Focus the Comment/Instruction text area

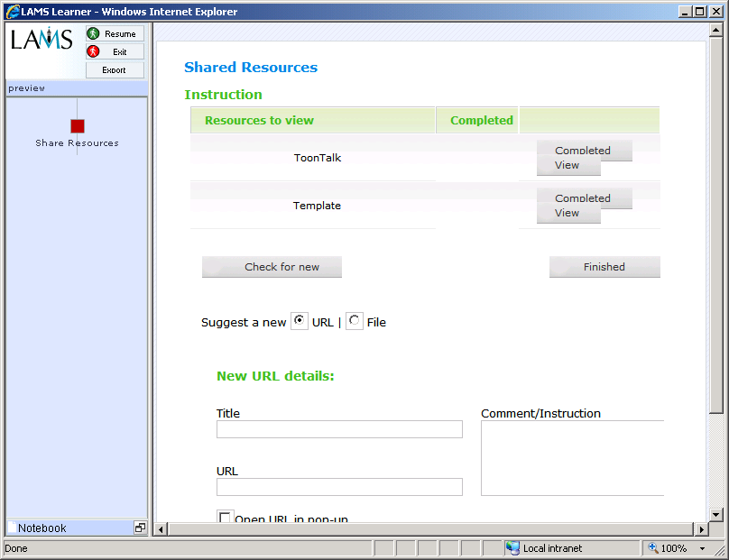(x=572, y=458)
